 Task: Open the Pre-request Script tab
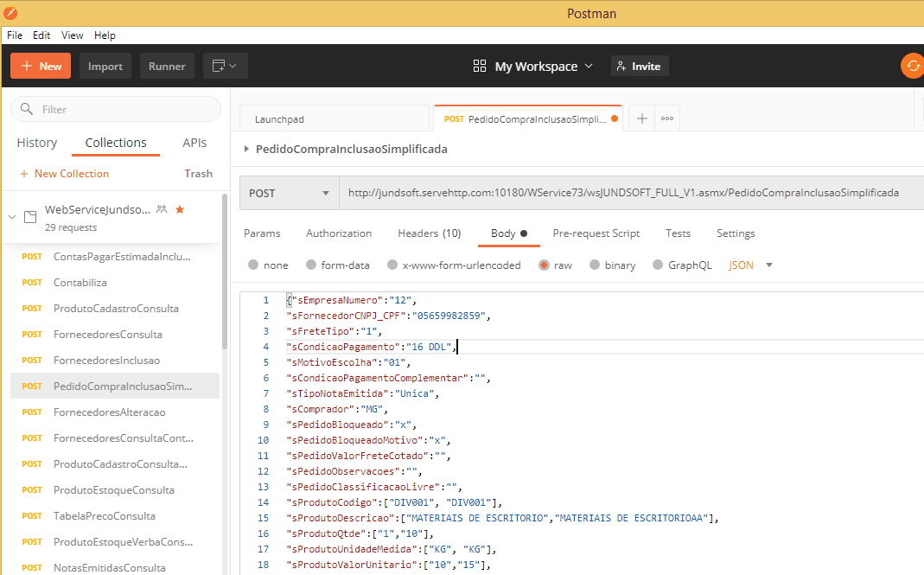596,233
